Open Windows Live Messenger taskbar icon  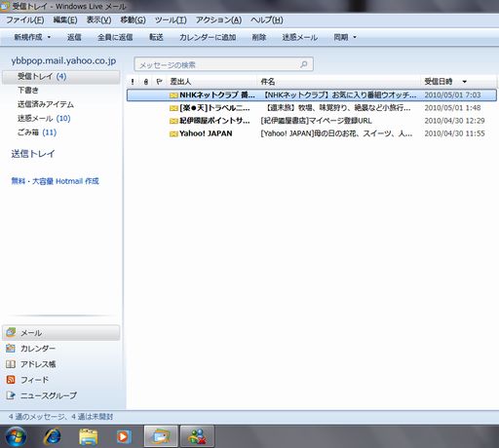pyautogui.click(x=198, y=436)
